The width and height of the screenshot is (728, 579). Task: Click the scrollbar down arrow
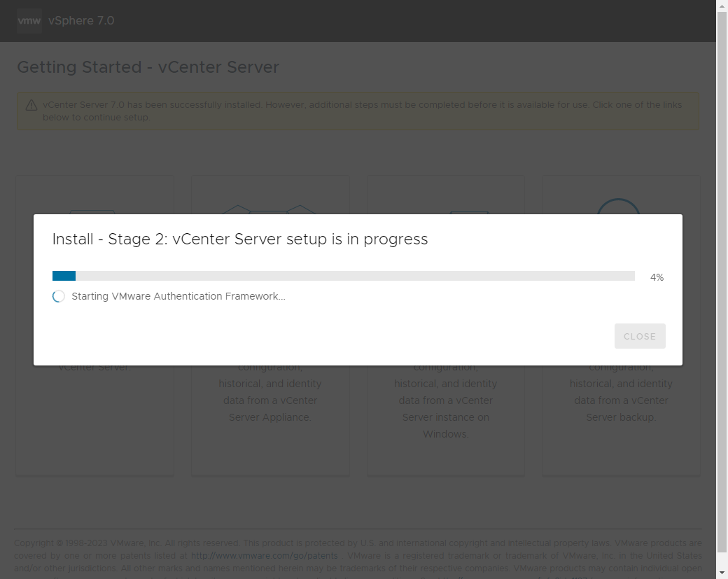pyautogui.click(x=722, y=573)
